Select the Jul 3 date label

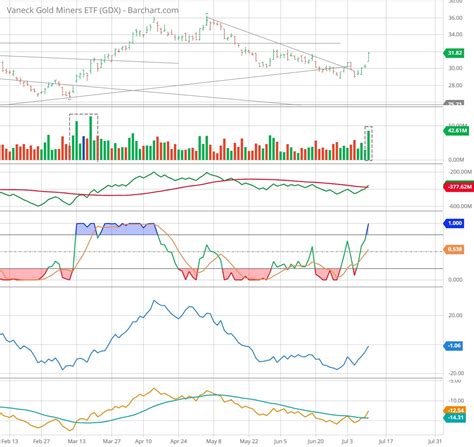click(x=347, y=441)
